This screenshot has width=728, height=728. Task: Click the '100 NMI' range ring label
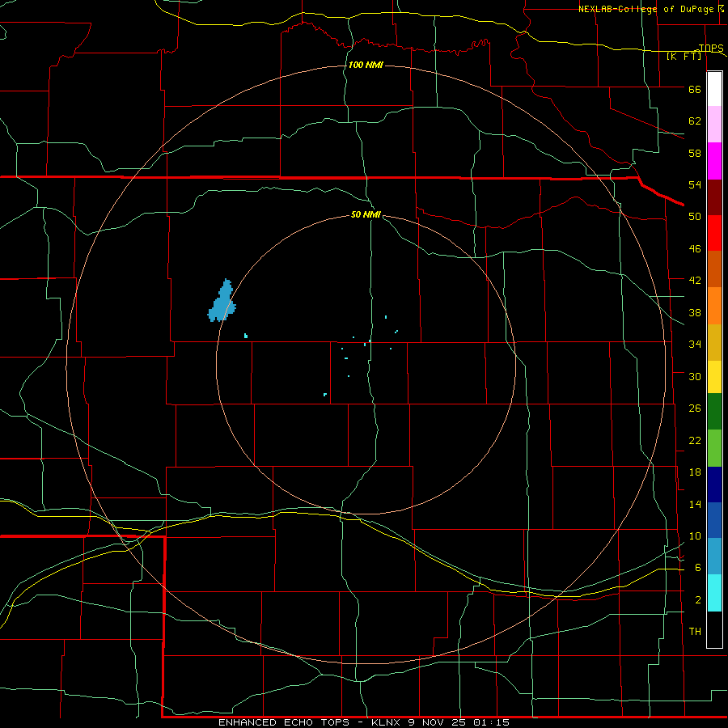pyautogui.click(x=366, y=65)
